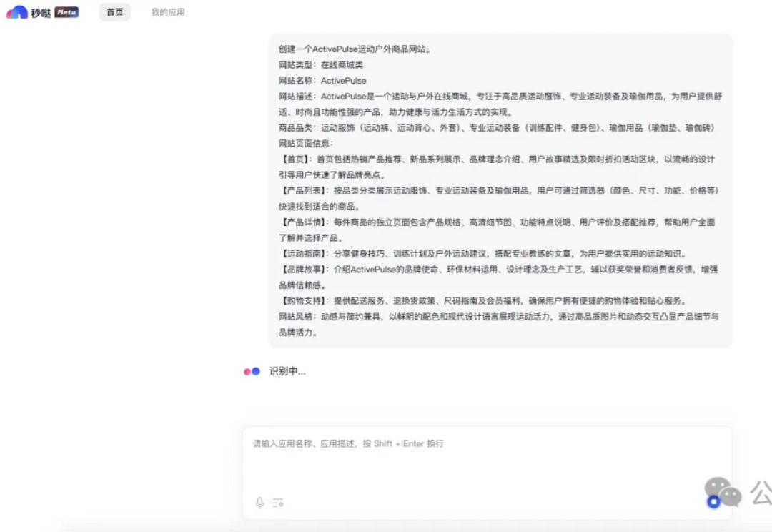Click the 秒哒 logo icon

pyautogui.click(x=17, y=12)
